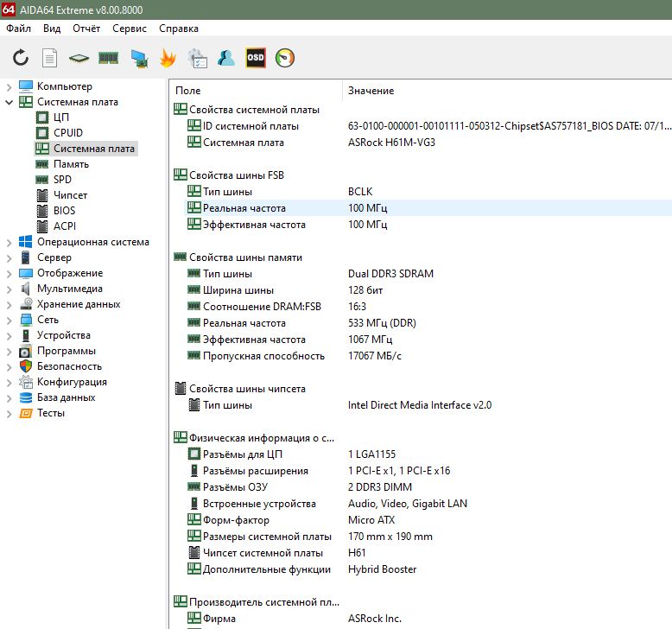Image resolution: width=672 pixels, height=629 pixels.
Task: Click the shield icon next to Безопасность
Action: 26,366
